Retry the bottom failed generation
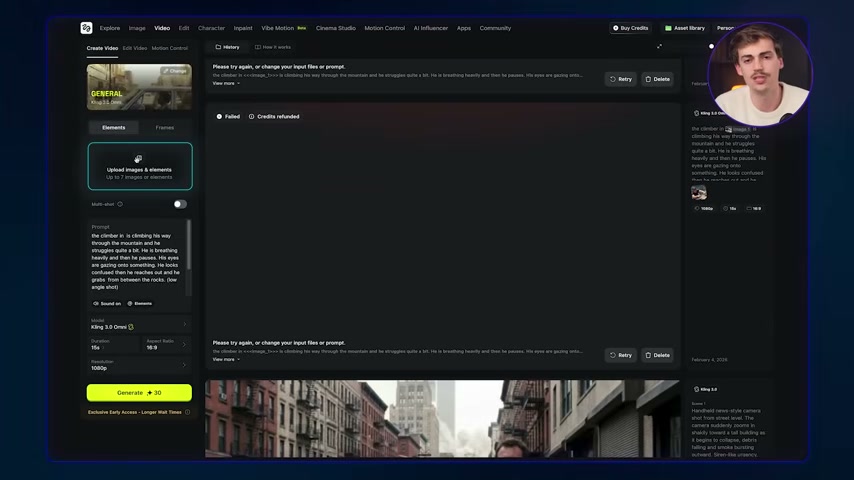 point(620,355)
